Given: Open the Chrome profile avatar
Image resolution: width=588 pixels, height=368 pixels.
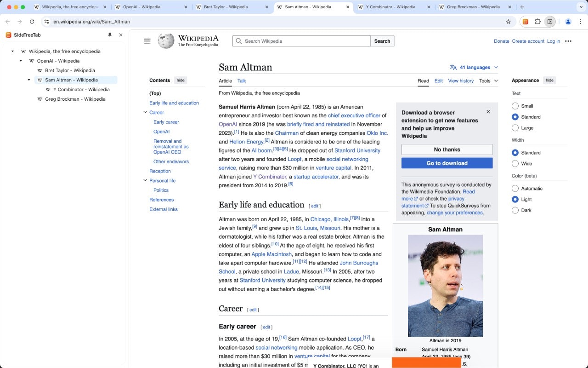Looking at the screenshot, I should 568,22.
